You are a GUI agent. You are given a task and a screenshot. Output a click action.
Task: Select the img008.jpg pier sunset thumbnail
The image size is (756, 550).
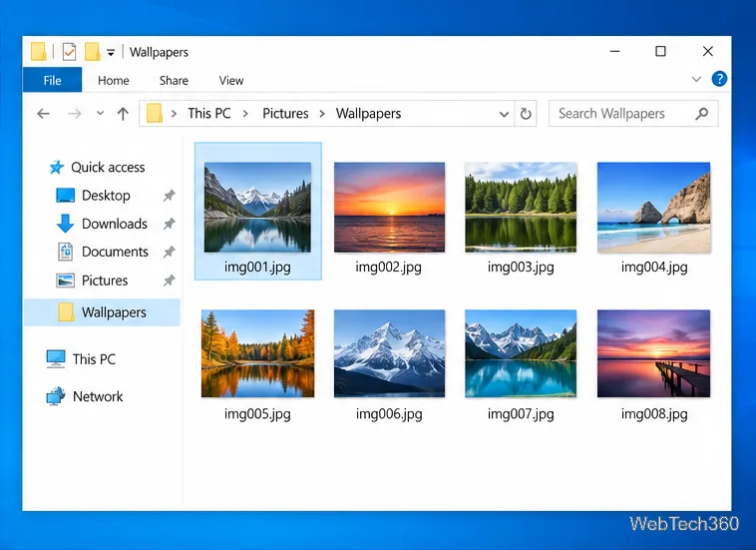point(654,353)
